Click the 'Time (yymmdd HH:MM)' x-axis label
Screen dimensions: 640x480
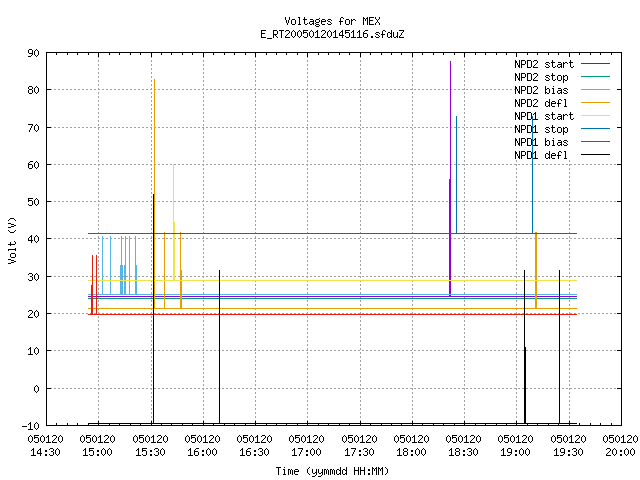pos(332,471)
